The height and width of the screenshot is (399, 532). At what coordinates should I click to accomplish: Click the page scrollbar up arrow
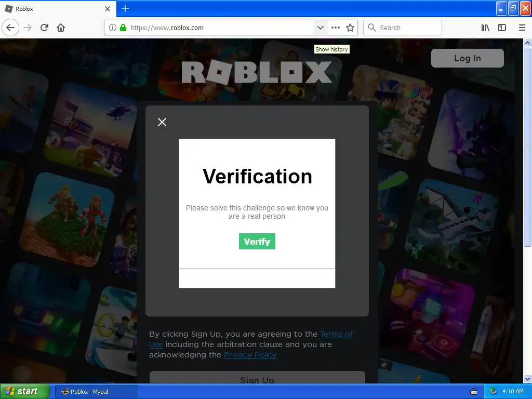[x=528, y=43]
